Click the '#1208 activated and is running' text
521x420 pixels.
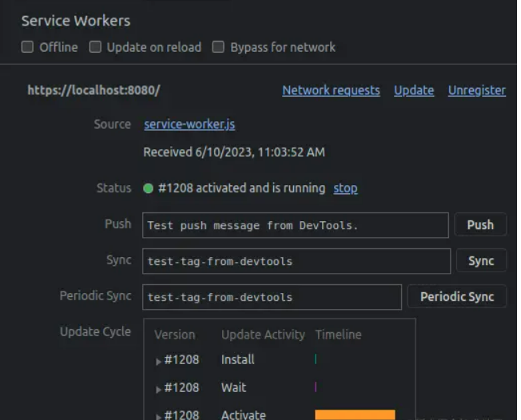tap(242, 188)
